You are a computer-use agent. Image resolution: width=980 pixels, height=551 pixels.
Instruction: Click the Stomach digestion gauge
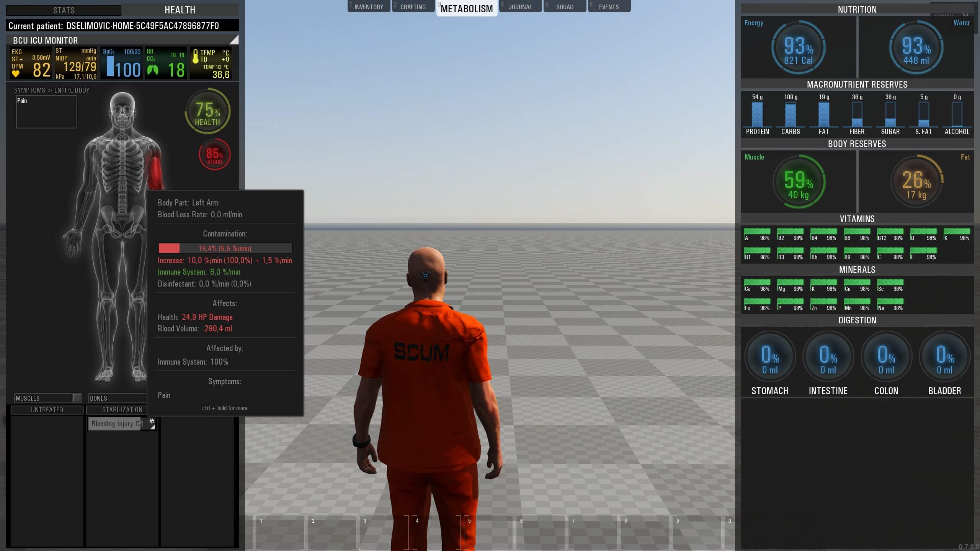769,357
